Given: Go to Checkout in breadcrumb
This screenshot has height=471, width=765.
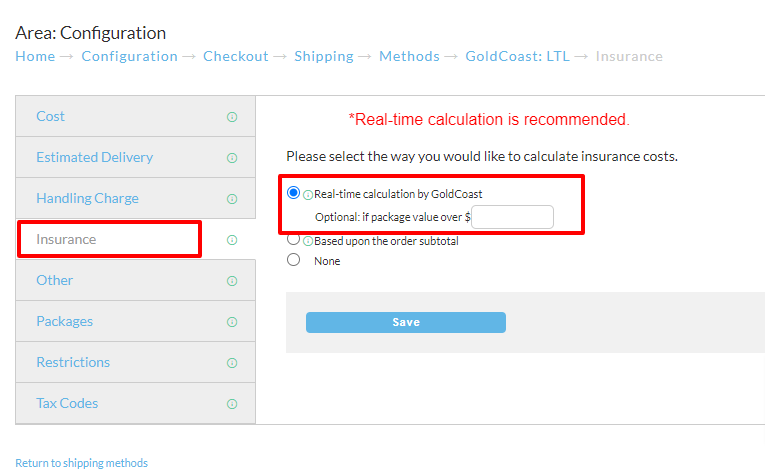Looking at the screenshot, I should click(x=236, y=56).
